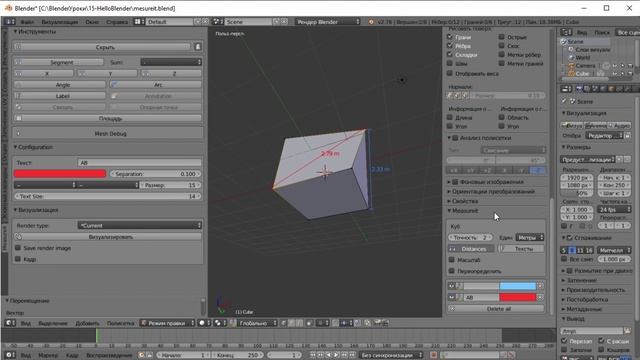Open the Файл menu
Screen dimensions: 640x360
[x=27, y=22]
